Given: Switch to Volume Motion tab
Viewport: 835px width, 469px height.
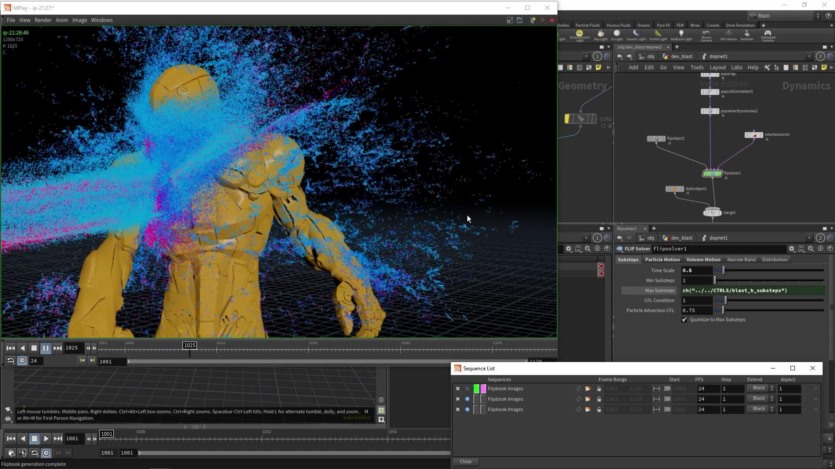Looking at the screenshot, I should 703,260.
